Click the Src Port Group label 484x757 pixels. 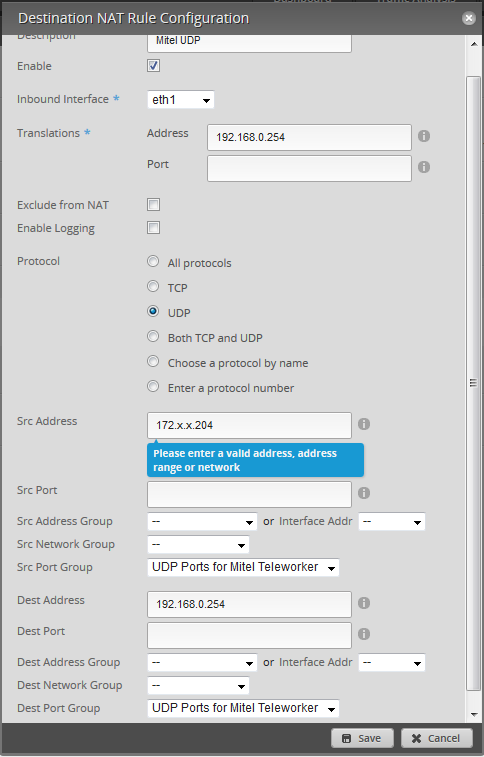click(55, 567)
